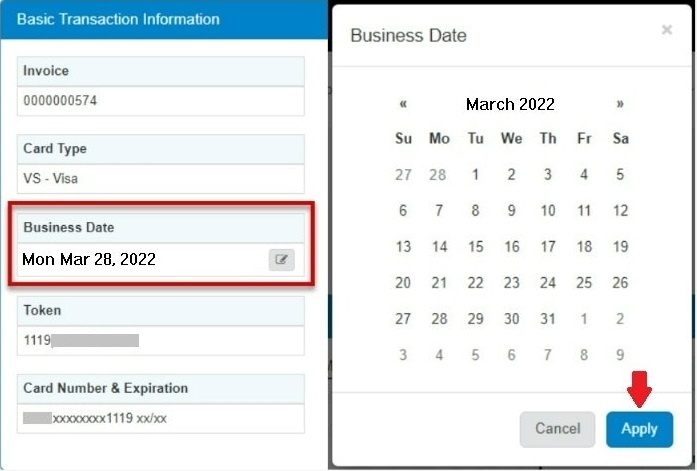Viewport: 697px width, 471px height.
Task: Pick March 25 on the calendar
Action: 584,283
